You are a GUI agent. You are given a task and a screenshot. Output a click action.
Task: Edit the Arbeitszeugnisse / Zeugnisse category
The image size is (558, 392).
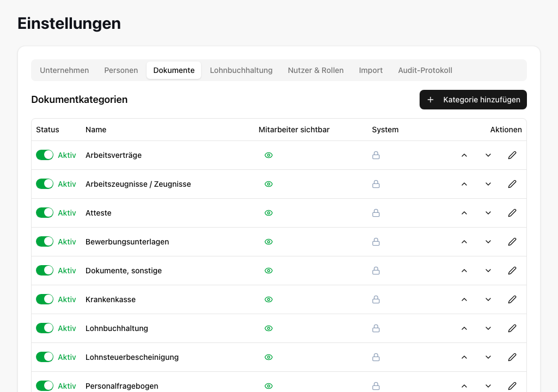click(512, 184)
